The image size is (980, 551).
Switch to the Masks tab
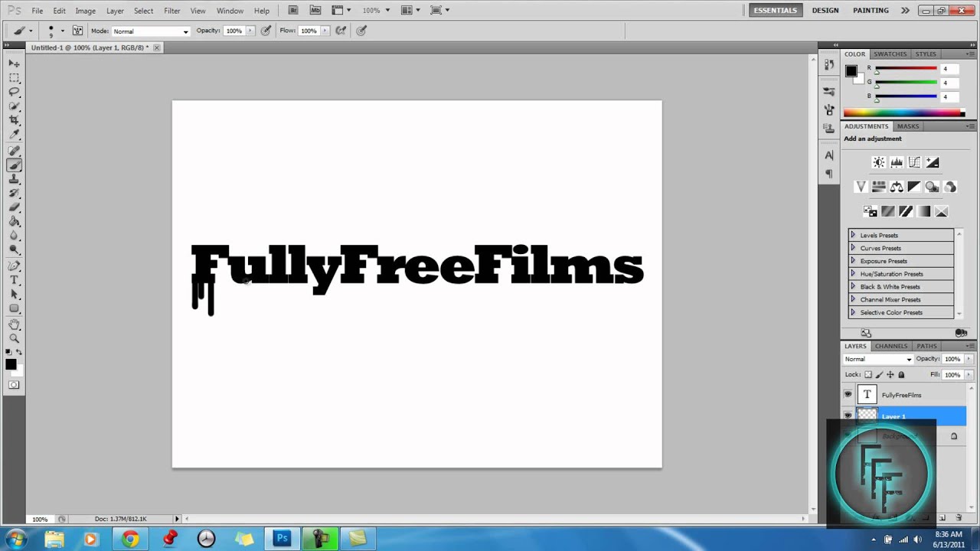coord(908,126)
